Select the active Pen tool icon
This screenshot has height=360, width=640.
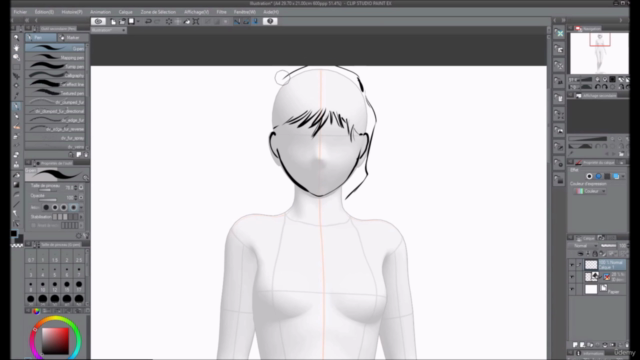[x=16, y=106]
